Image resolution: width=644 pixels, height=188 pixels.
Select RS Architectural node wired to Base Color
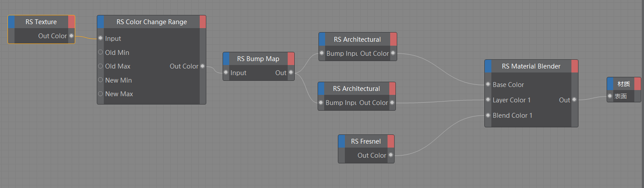point(357,40)
